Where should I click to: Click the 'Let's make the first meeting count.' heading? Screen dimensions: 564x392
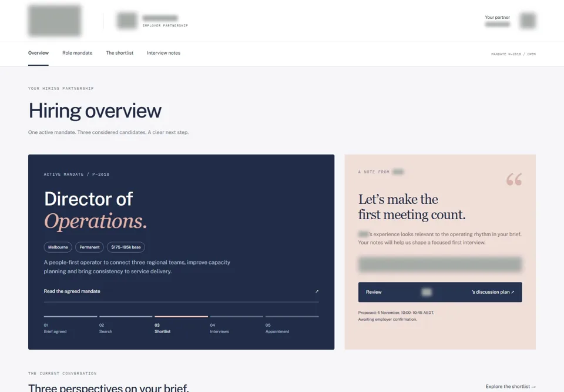412,207
